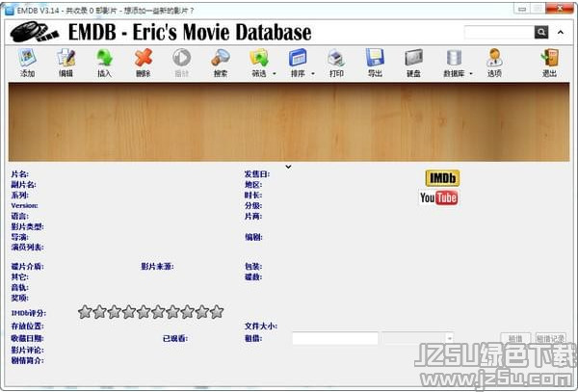Screen dimensions: 578x392
Task: Set IMDb rating to the fifth star
Action: click(144, 312)
